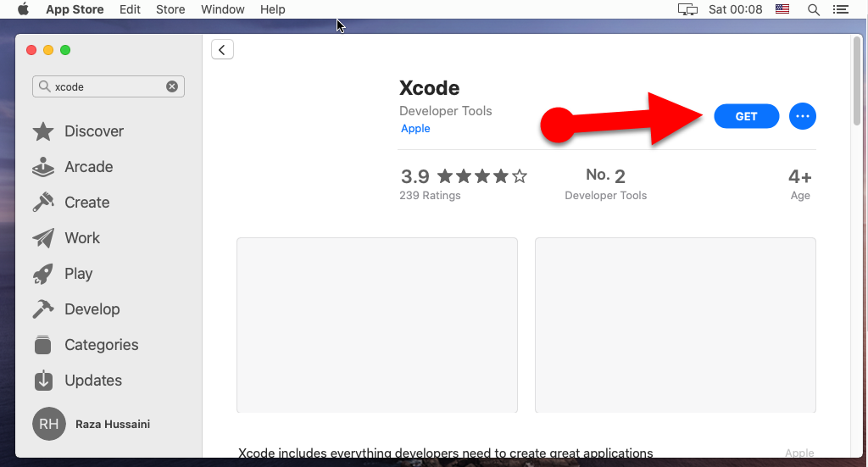Image resolution: width=868 pixels, height=467 pixels.
Task: Open the Help menu
Action: click(273, 9)
